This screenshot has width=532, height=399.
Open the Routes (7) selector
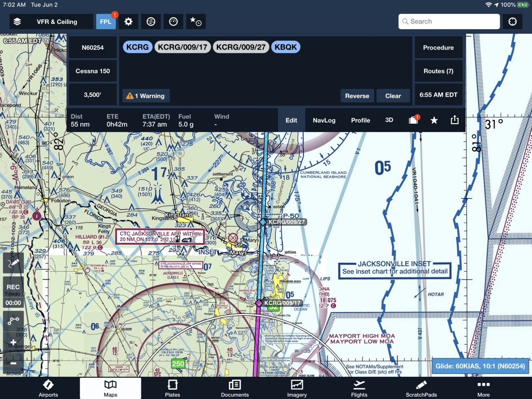click(x=438, y=71)
